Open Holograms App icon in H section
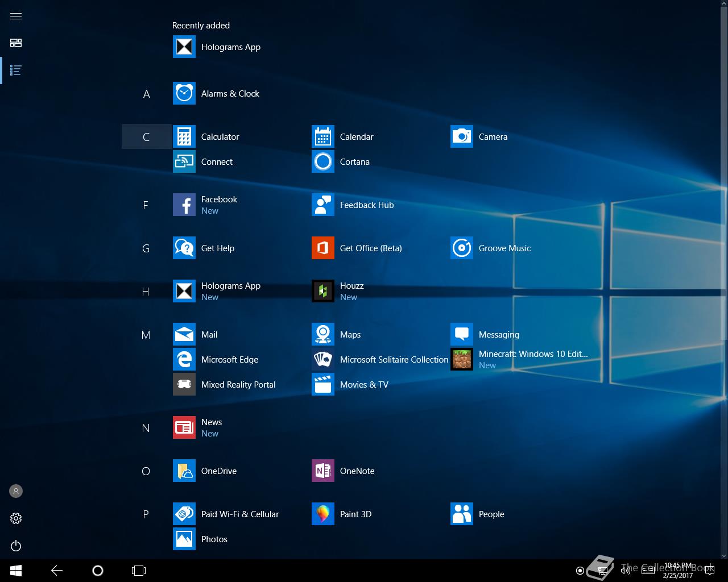The width and height of the screenshot is (728, 582). (x=184, y=291)
